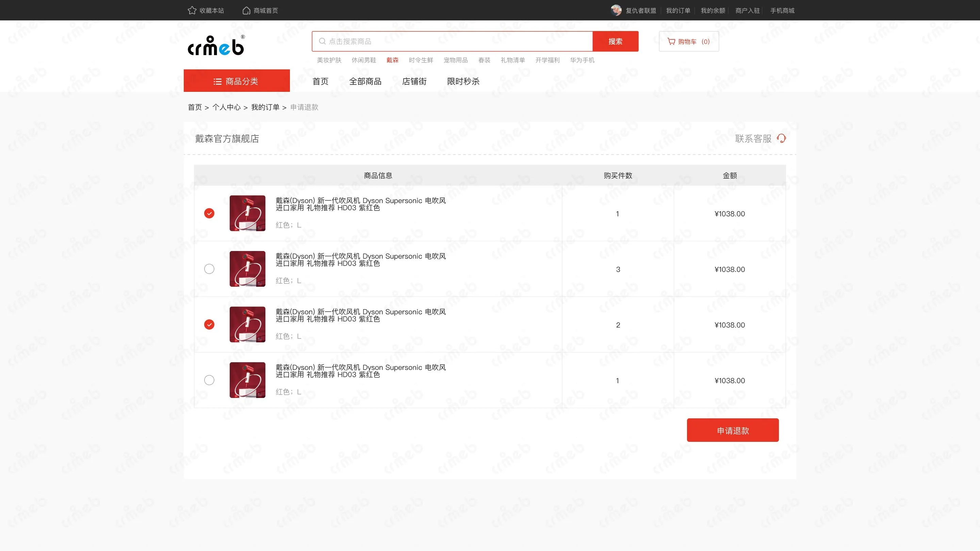Click the quantity value 2
980x551 pixels.
618,325
